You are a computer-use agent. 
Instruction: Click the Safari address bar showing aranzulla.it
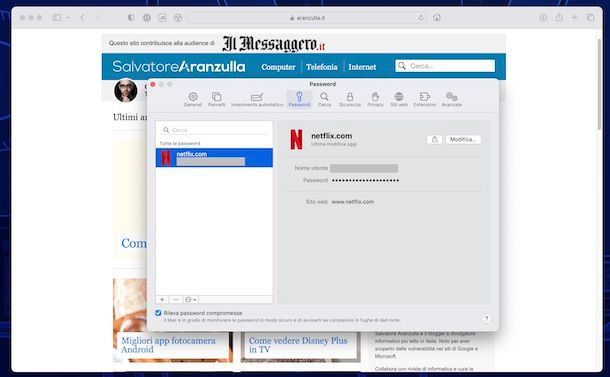(x=307, y=18)
